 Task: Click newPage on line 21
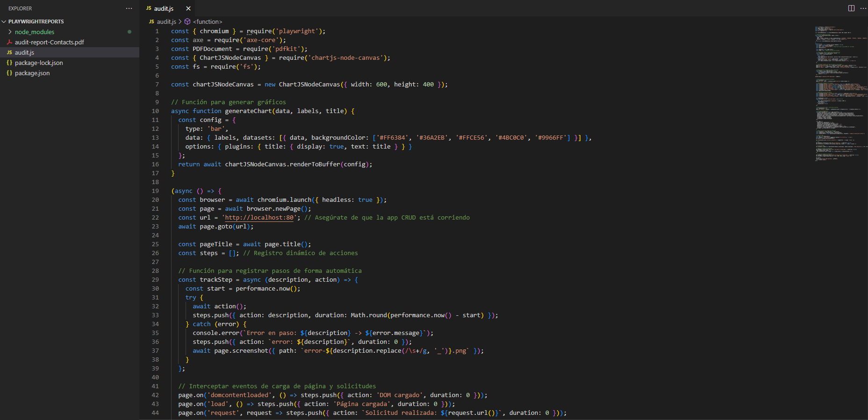[x=288, y=209]
